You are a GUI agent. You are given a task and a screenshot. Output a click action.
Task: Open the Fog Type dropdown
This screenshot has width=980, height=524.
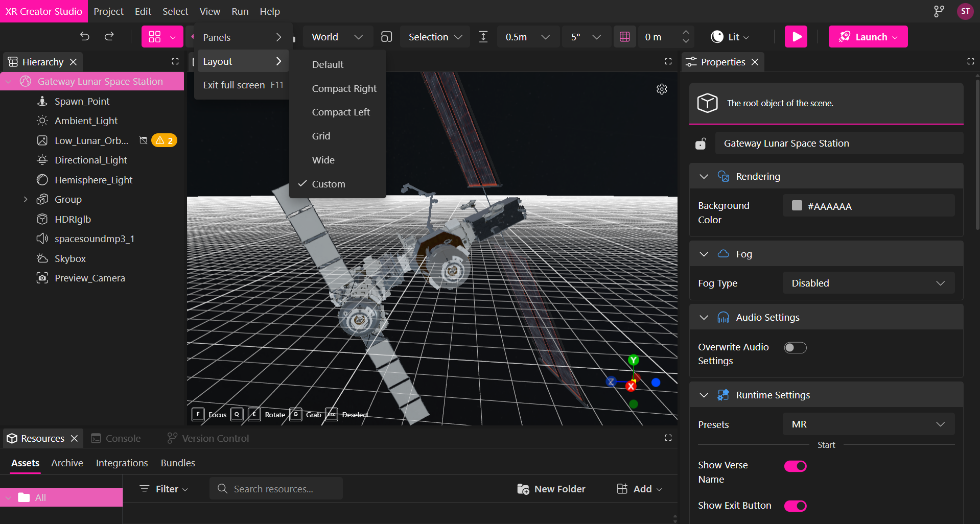[868, 283]
